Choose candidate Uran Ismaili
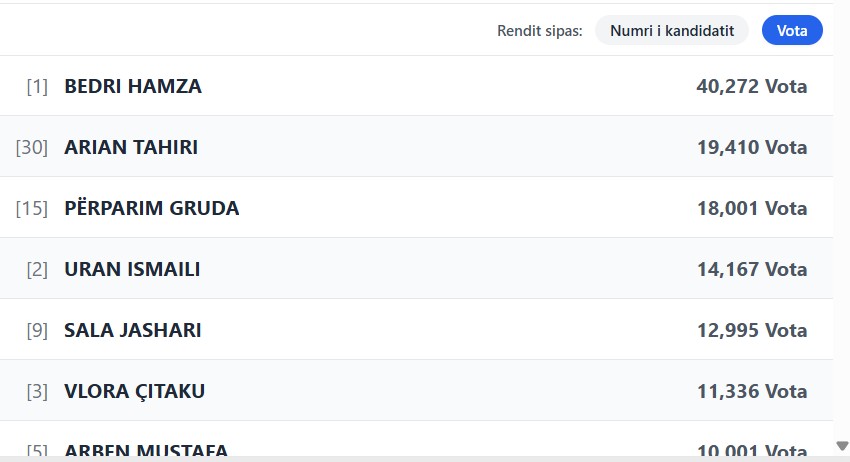Image resolution: width=850 pixels, height=462 pixels. coord(132,269)
